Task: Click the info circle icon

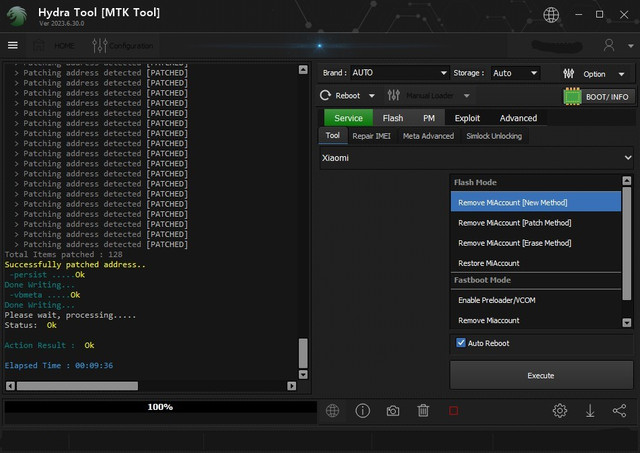Action: [362, 411]
